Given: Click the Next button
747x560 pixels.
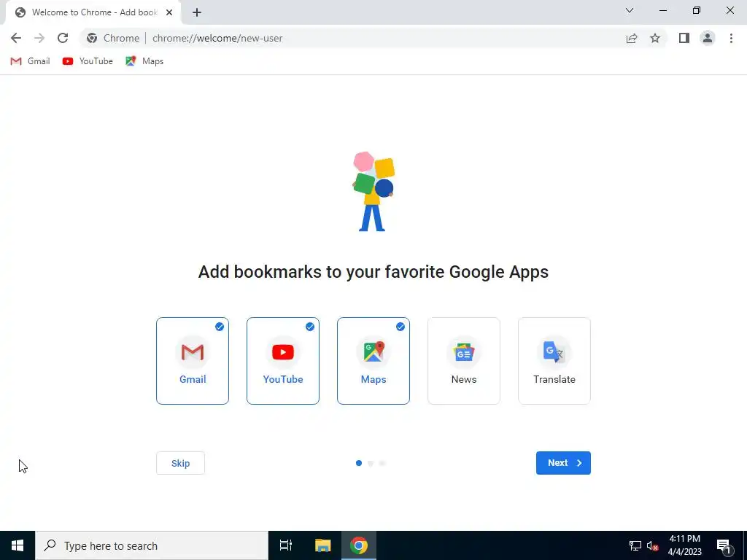Looking at the screenshot, I should [x=563, y=463].
